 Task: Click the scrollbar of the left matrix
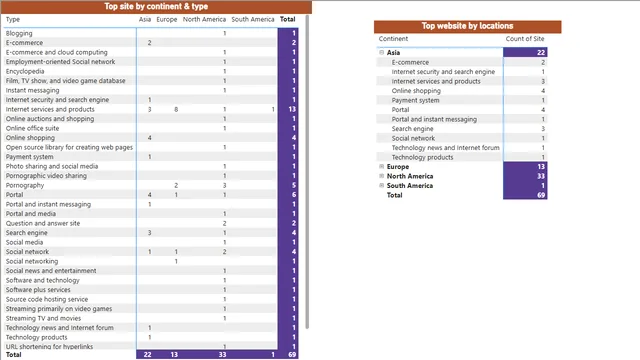pos(307,171)
